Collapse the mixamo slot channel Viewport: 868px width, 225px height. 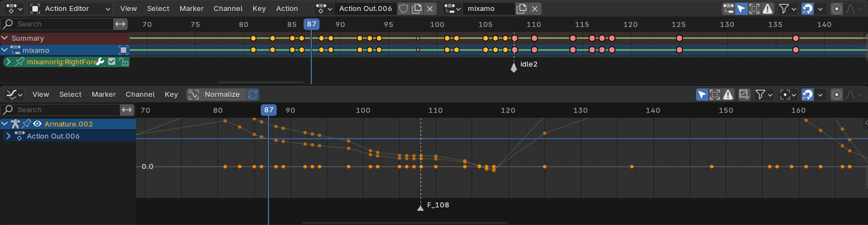point(5,50)
